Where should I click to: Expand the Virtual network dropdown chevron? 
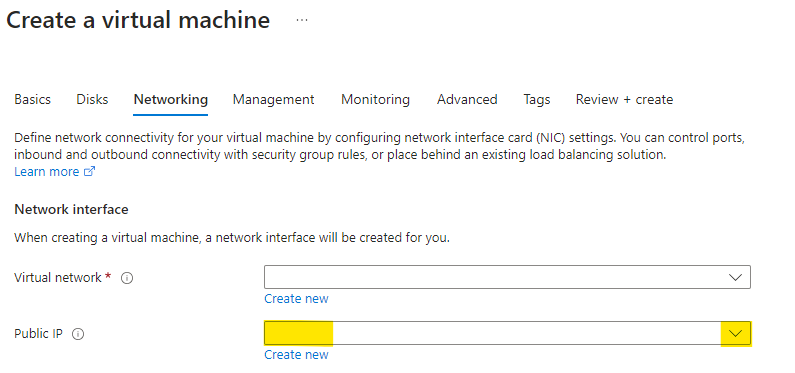coord(735,277)
